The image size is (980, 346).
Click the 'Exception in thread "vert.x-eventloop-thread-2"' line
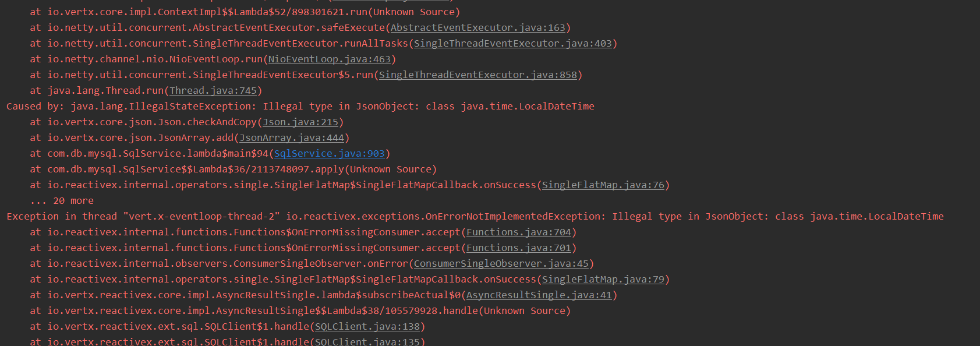click(475, 216)
